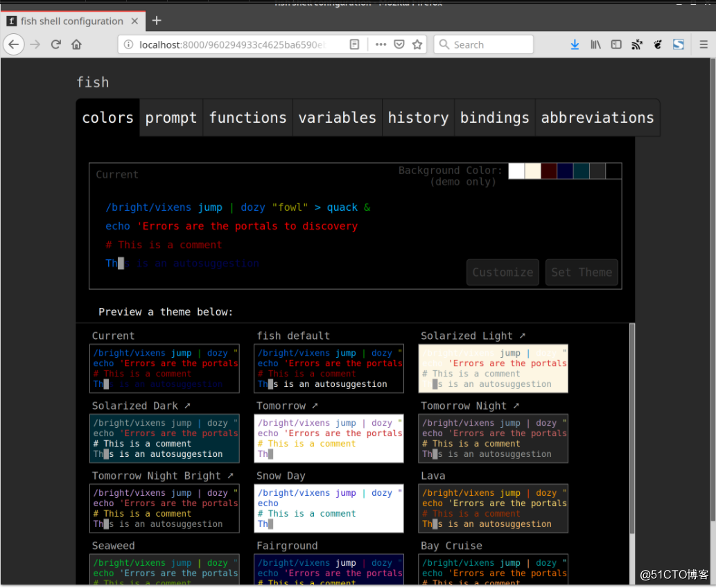Click the blue square extension icon in toolbar
Screen dimensions: 716x588
678,44
